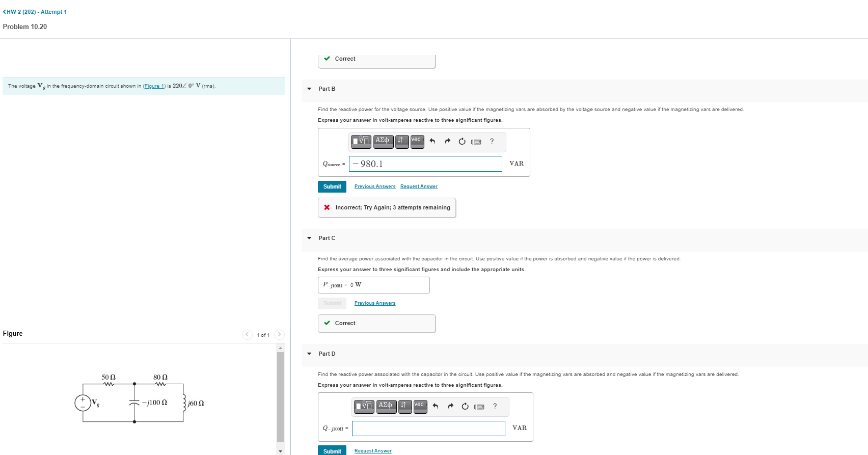The height and width of the screenshot is (455, 868).
Task: Click the Part C answer display box
Action: [373, 285]
